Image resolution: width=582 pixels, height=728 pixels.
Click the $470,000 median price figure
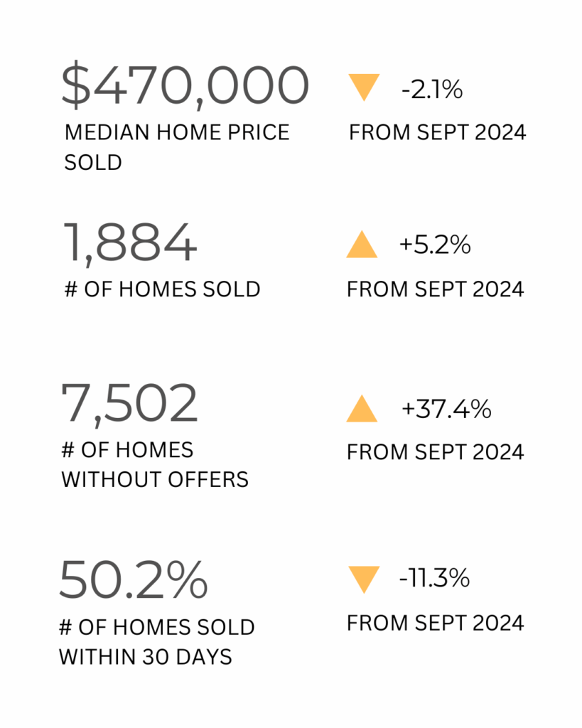(185, 86)
